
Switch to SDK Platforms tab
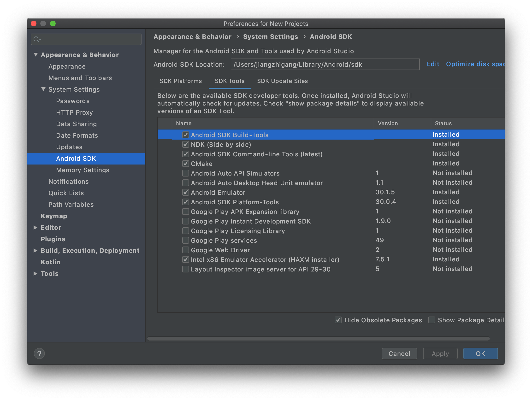click(x=181, y=81)
